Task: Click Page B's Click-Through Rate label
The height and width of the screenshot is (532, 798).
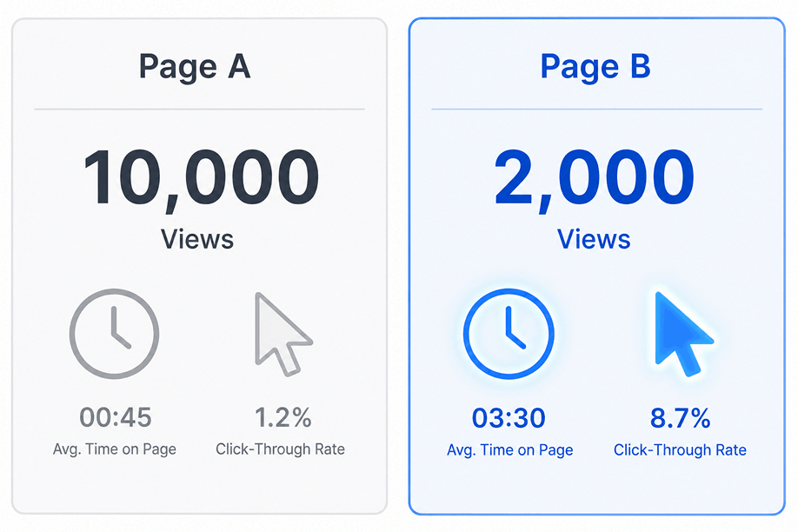Action: [x=680, y=450]
